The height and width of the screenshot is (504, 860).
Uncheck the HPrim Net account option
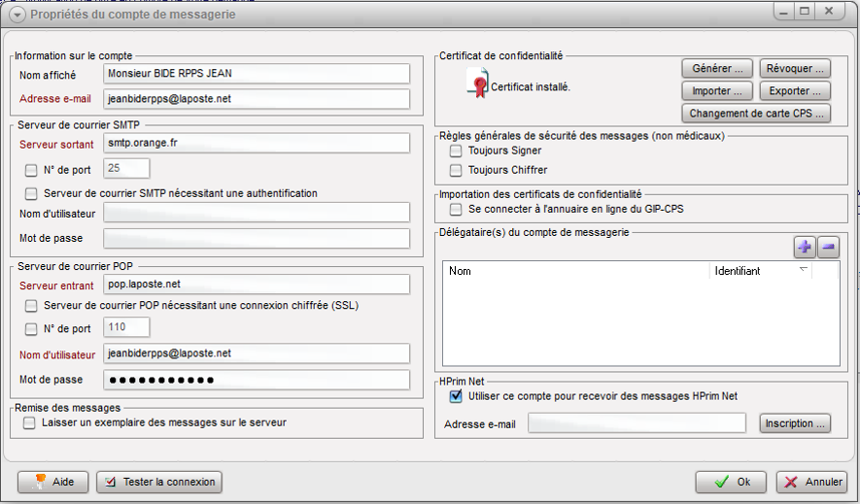(x=456, y=396)
